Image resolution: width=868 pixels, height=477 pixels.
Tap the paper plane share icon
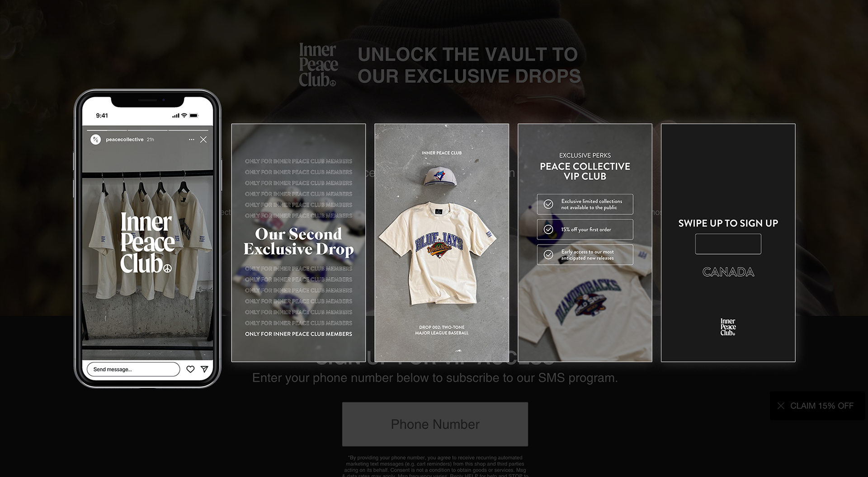tap(204, 369)
